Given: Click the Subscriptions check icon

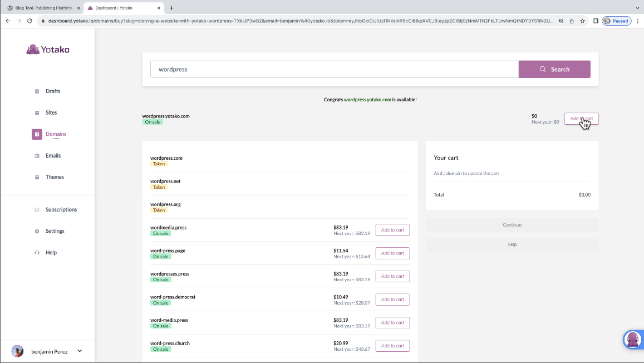Looking at the screenshot, I should click(37, 210).
